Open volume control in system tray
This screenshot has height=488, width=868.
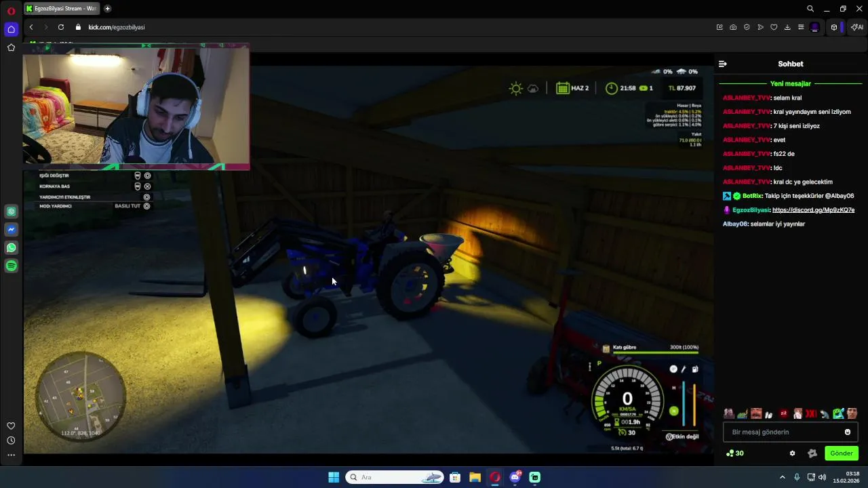(x=822, y=477)
